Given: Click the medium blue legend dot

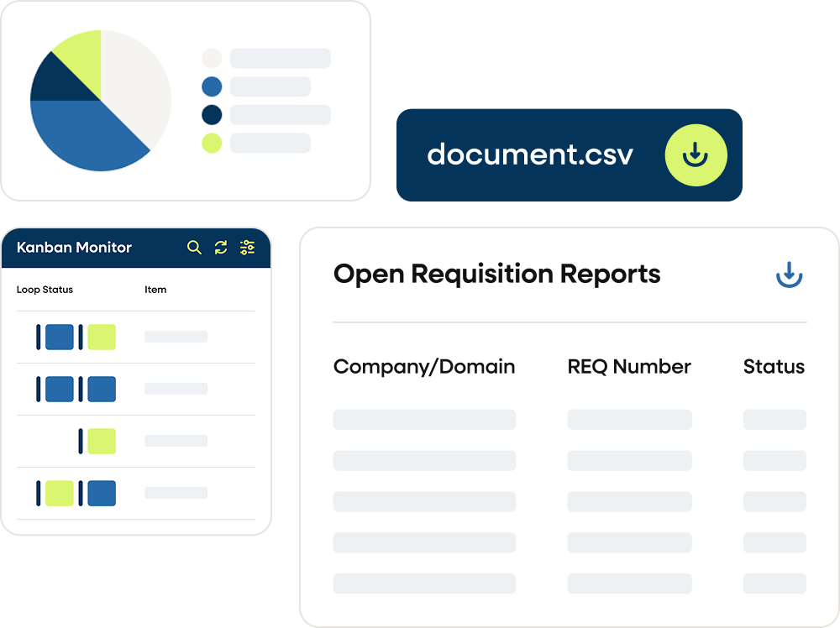Looking at the screenshot, I should [212, 86].
